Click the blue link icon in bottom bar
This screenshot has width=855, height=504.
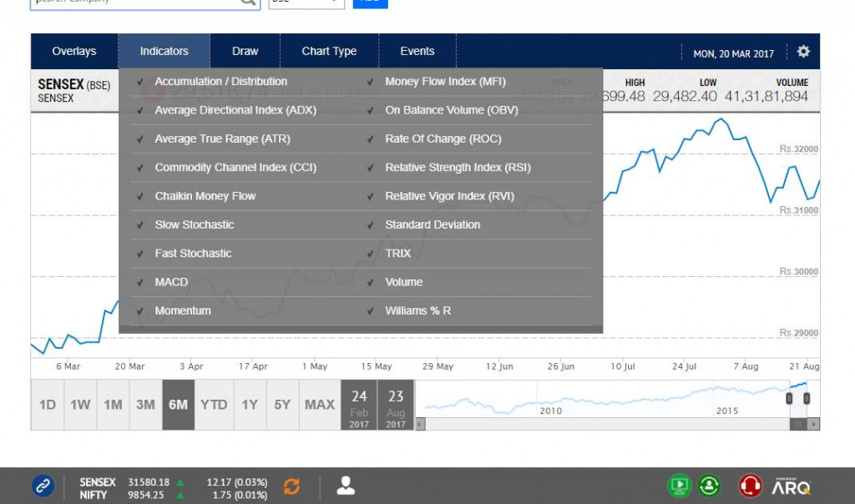click(x=43, y=486)
